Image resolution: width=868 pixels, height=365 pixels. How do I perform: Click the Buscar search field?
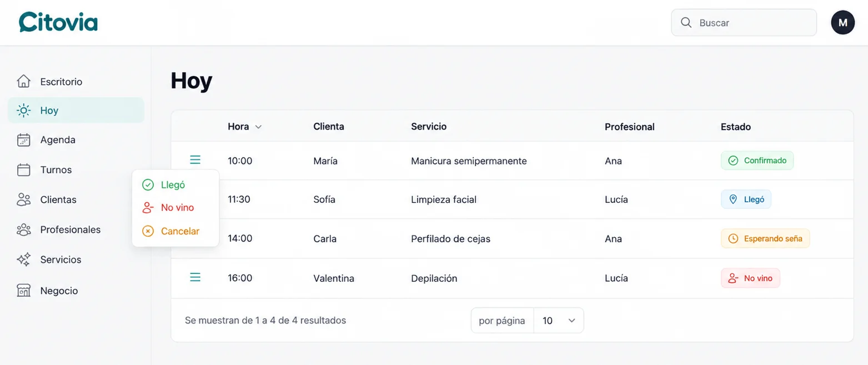point(744,23)
